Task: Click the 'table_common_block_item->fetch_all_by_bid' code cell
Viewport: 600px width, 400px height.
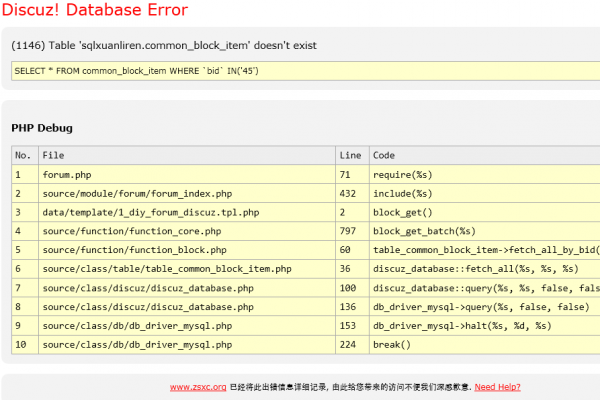Action: point(485,250)
